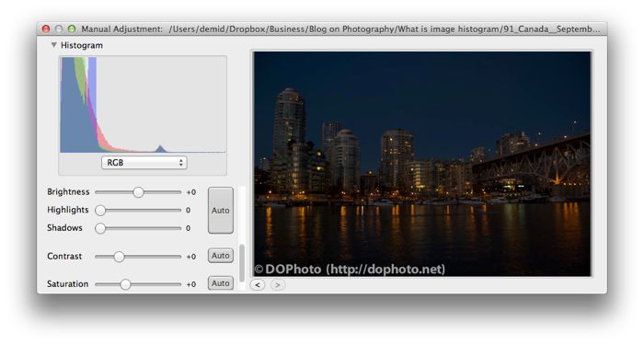Click the tall Auto button for brightness
Viewport: 644px width, 345px height.
coord(221,211)
